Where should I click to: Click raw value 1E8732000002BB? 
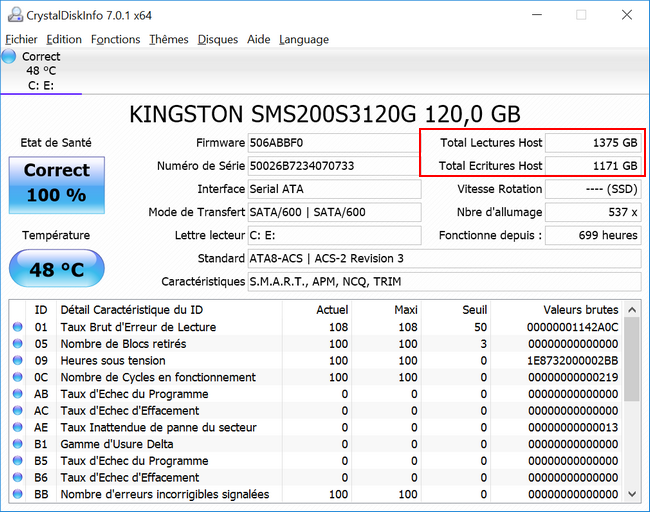tap(572, 360)
